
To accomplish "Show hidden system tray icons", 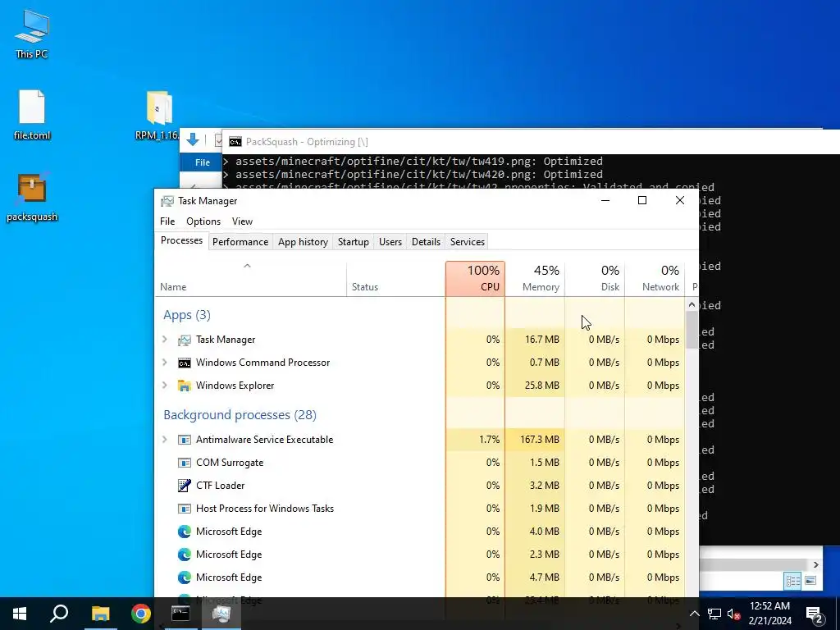I will pyautogui.click(x=694, y=614).
